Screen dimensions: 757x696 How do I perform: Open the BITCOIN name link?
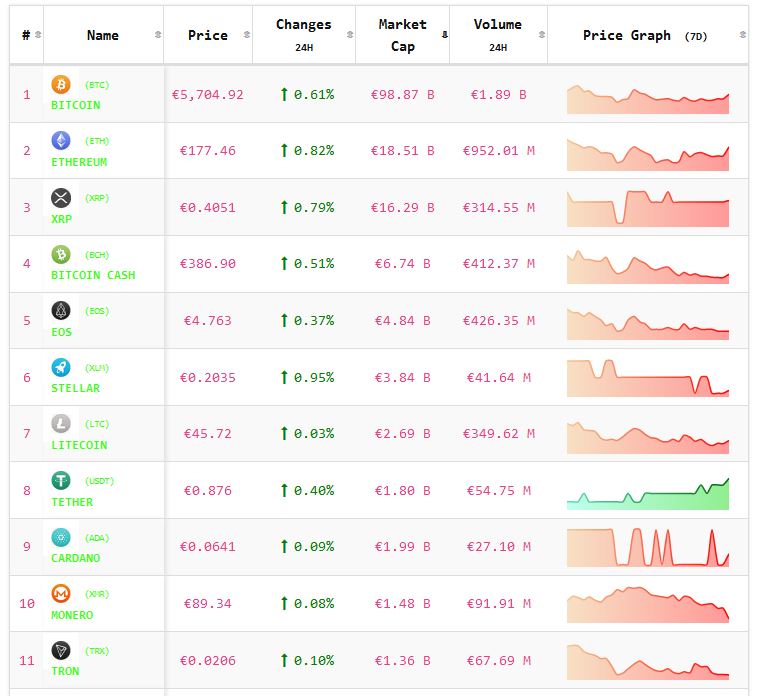[x=76, y=105]
